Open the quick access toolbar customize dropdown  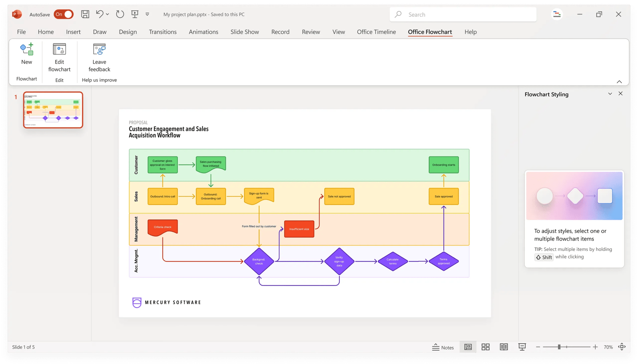(x=147, y=14)
